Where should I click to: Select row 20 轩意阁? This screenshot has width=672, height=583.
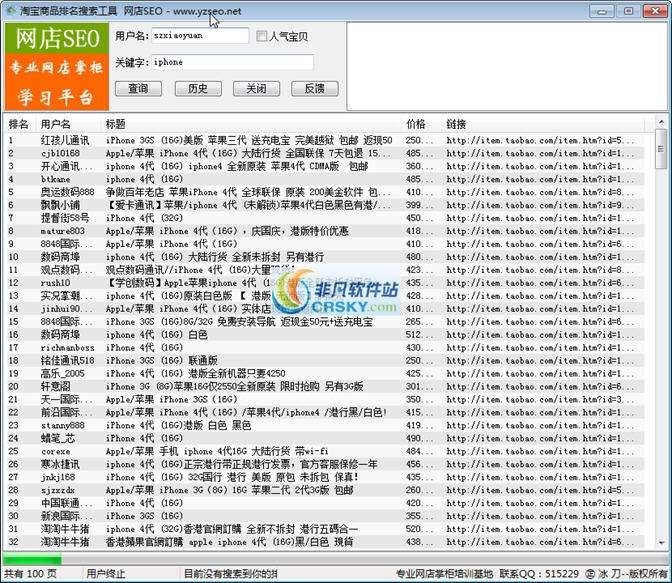[x=324, y=386]
